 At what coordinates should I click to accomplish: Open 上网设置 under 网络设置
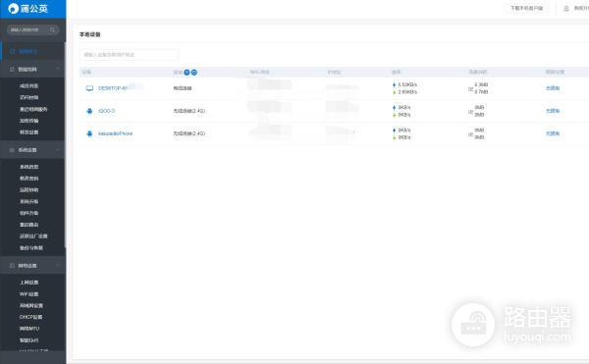(x=28, y=283)
